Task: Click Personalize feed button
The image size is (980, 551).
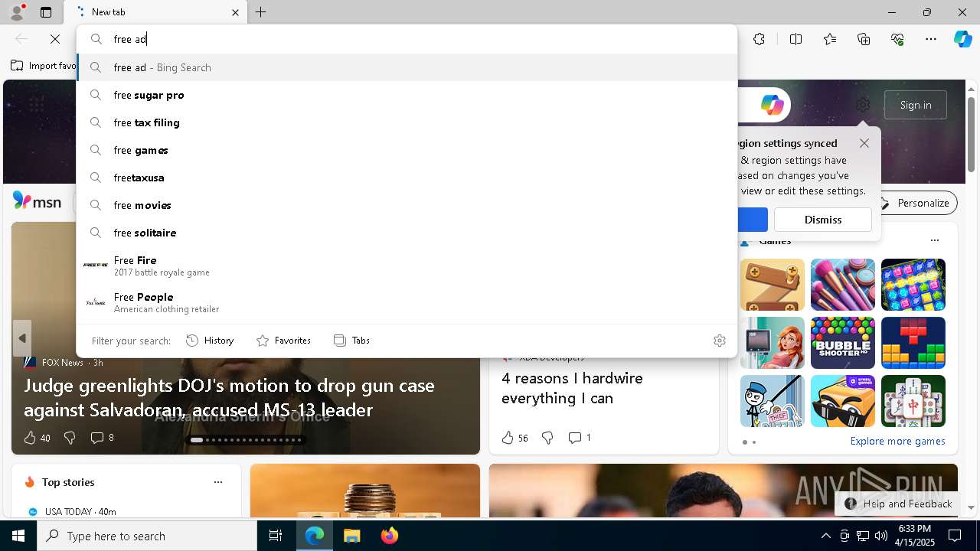Action: coord(914,203)
